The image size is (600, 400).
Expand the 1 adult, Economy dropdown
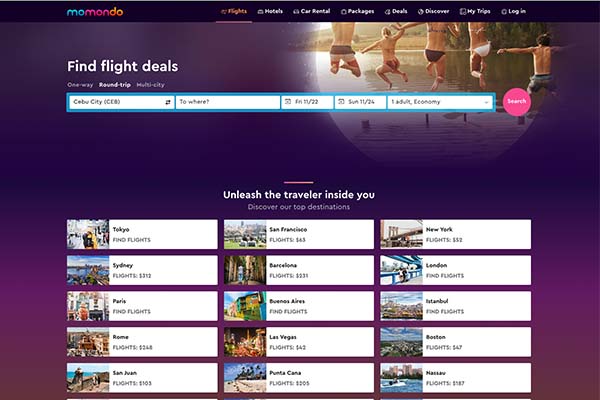[440, 102]
